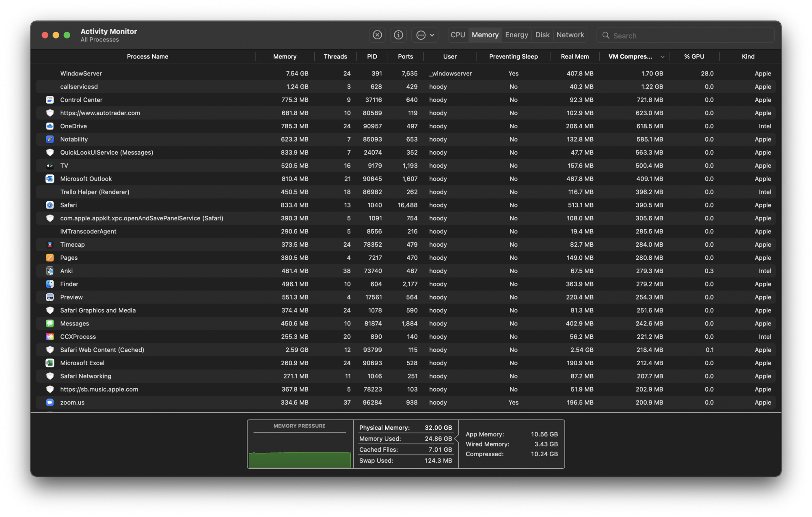Click into the Search field
The image size is (812, 517).
[690, 36]
